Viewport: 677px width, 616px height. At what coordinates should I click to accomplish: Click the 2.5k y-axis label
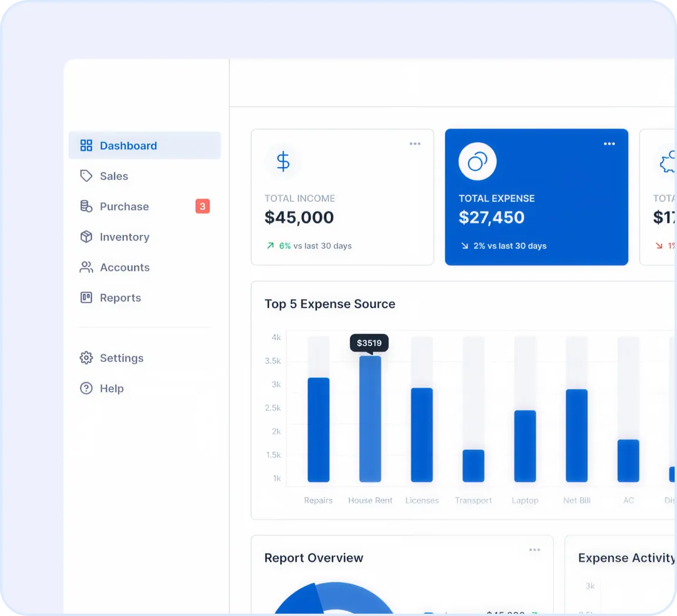click(x=273, y=408)
